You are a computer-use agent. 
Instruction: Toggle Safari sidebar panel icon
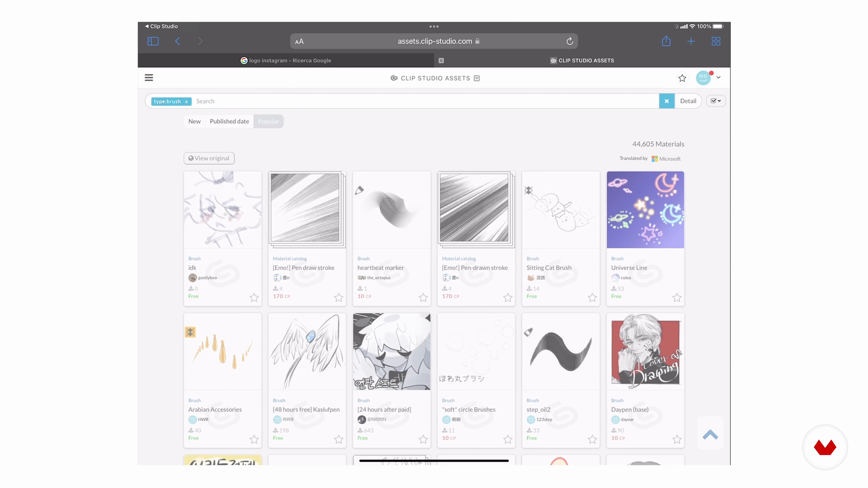[153, 41]
